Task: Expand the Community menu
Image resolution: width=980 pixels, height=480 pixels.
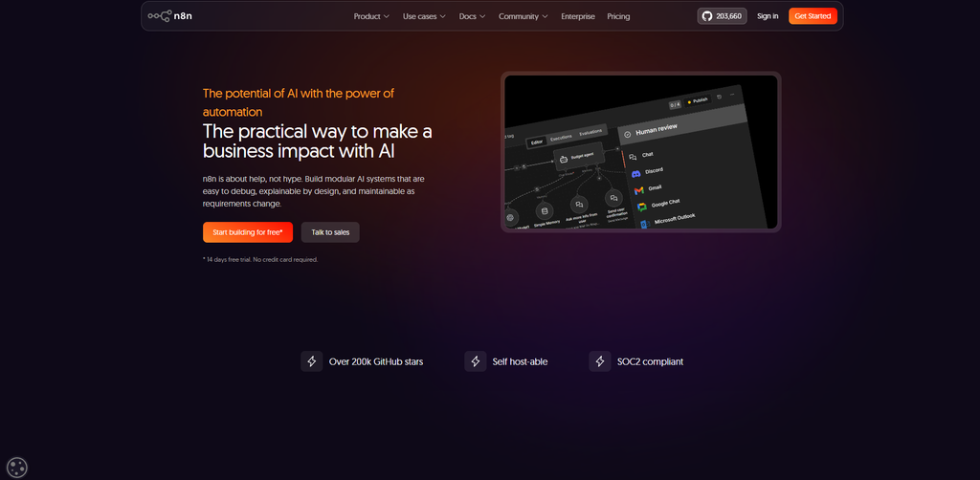Action: pos(523,16)
